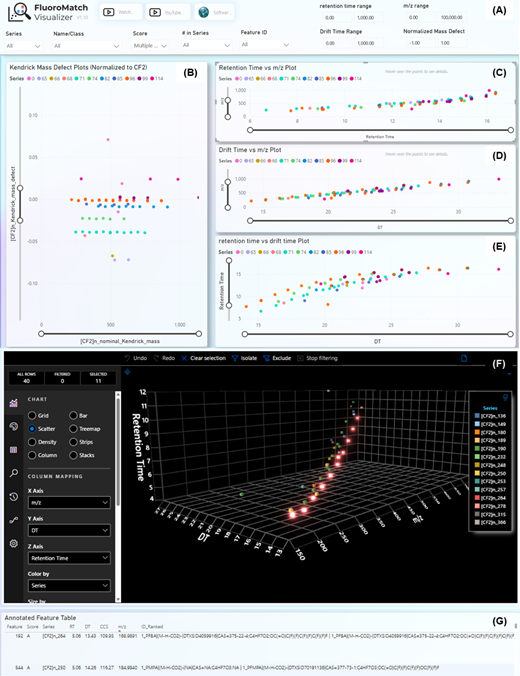Screen dimensions: 520x676
Task: Click the CCS column header
Action: click(104, 627)
